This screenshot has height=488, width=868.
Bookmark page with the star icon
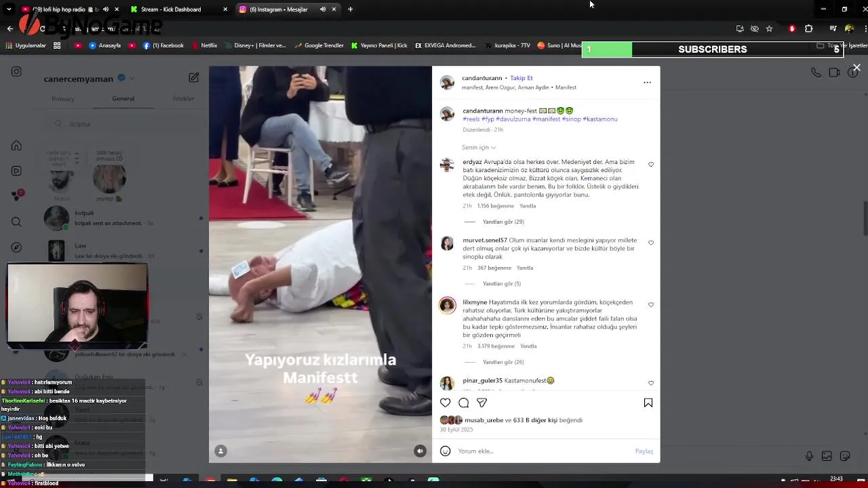769,28
